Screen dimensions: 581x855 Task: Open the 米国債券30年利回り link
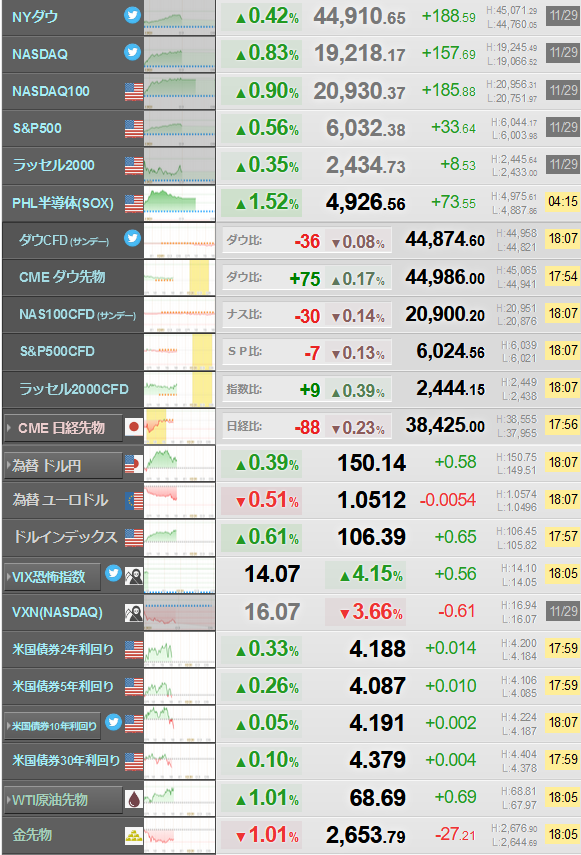point(66,761)
